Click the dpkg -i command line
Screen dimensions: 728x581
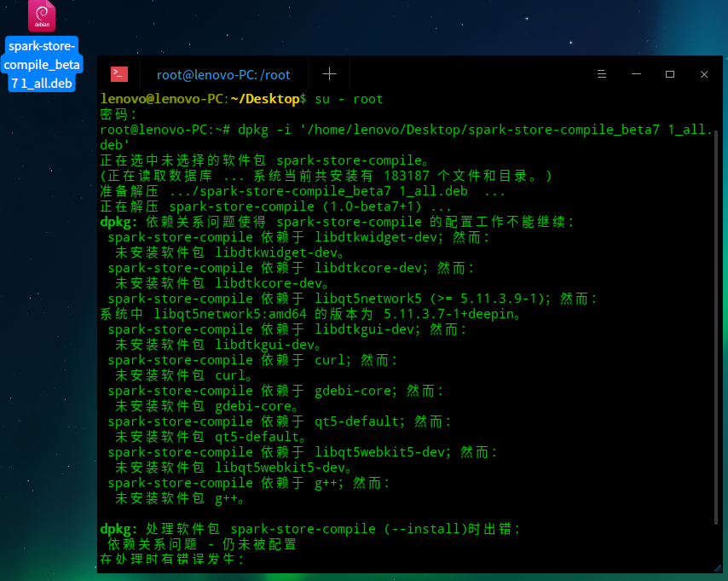pyautogui.click(x=407, y=137)
